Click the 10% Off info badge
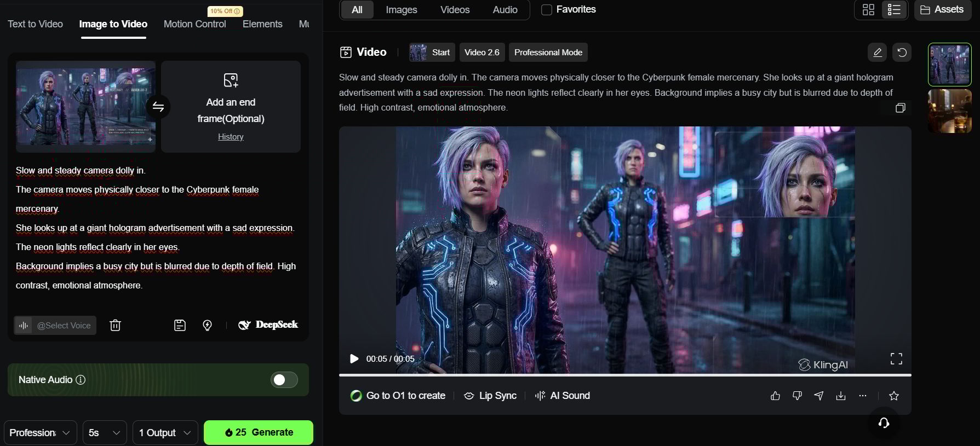Viewport: 980px width, 446px height. pyautogui.click(x=225, y=11)
